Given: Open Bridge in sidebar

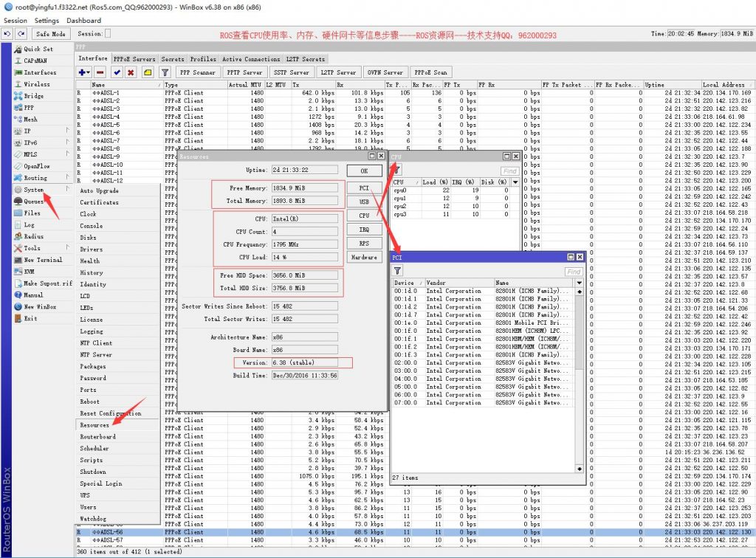Looking at the screenshot, I should tap(34, 96).
